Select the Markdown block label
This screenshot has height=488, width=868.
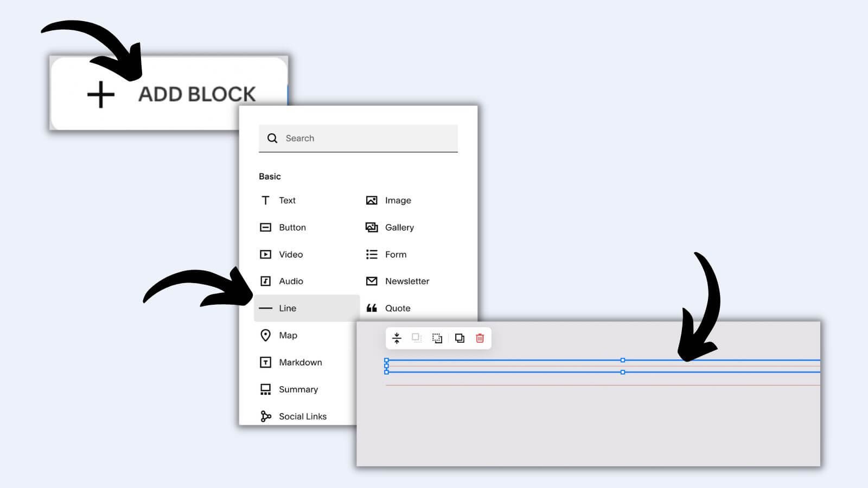[301, 362]
